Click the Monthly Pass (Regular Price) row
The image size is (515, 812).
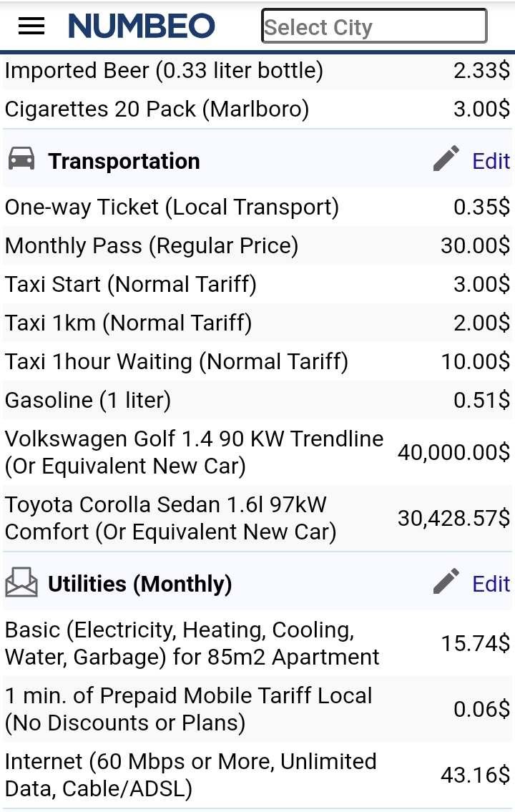(x=257, y=245)
